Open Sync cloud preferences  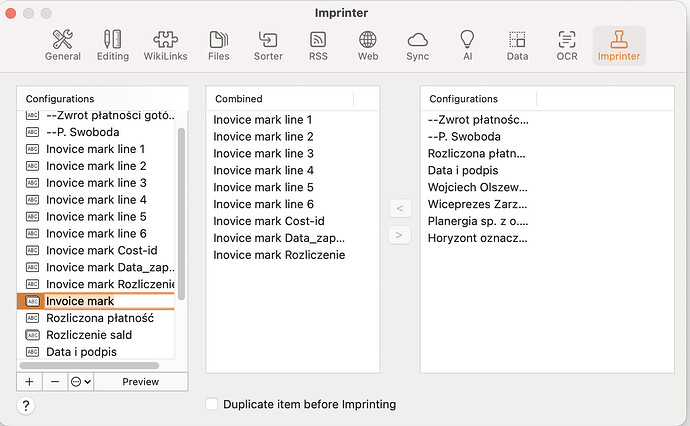pyautogui.click(x=417, y=46)
